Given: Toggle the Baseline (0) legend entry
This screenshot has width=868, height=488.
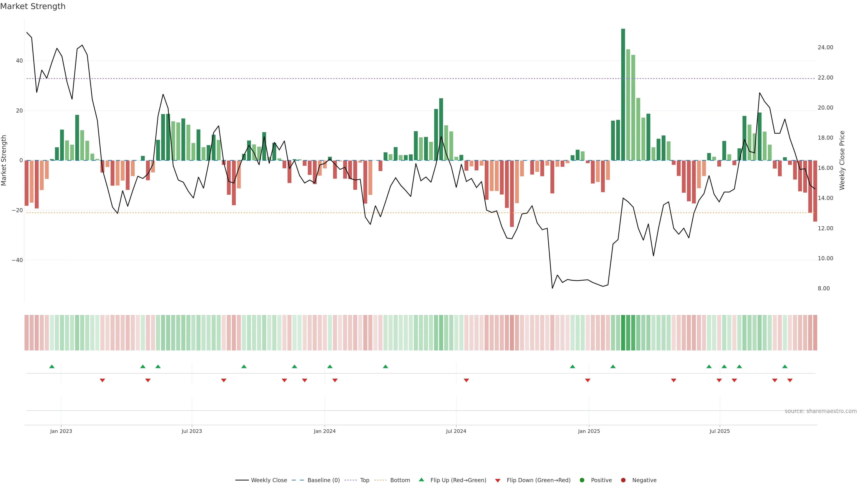Looking at the screenshot, I should (x=323, y=480).
